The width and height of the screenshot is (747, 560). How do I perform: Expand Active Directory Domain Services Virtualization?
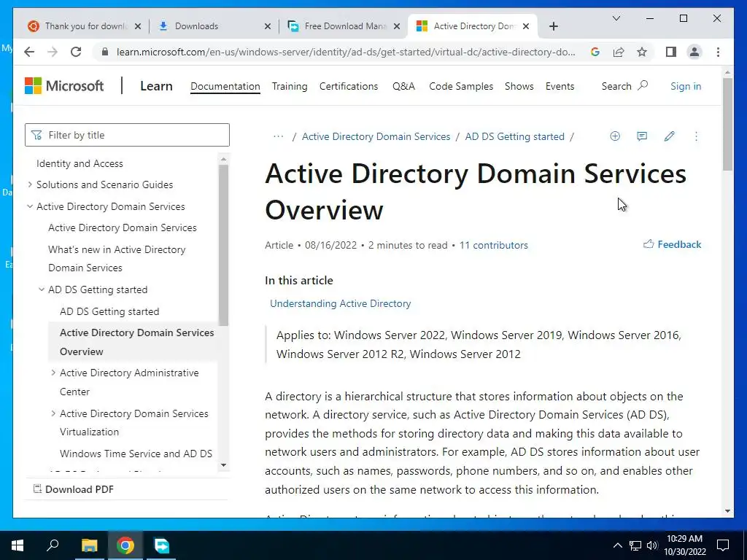click(53, 413)
